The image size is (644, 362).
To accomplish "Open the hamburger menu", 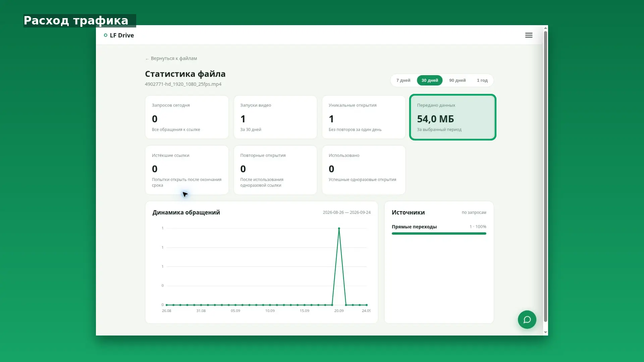I will coord(529,35).
